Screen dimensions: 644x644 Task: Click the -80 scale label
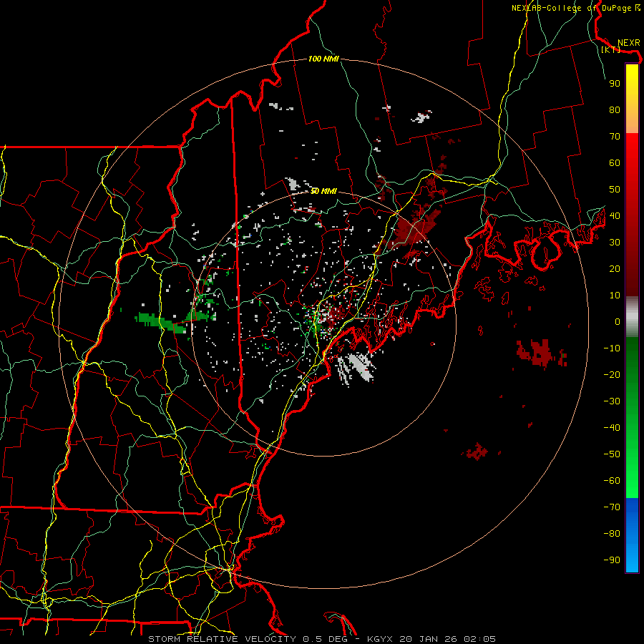click(x=612, y=534)
